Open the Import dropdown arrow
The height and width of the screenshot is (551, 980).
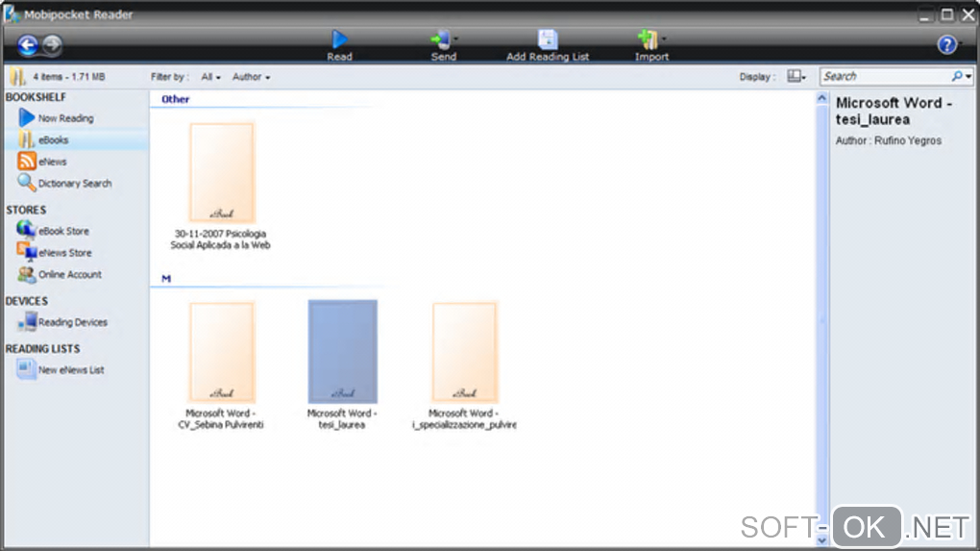[664, 38]
